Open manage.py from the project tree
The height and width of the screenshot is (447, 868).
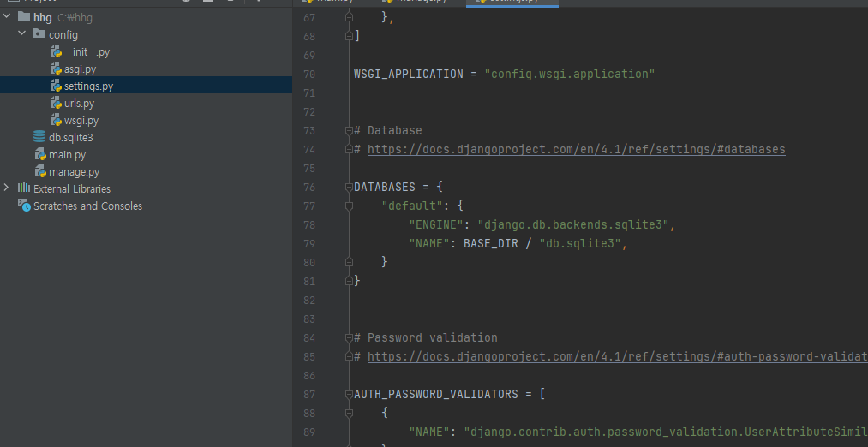click(x=75, y=173)
